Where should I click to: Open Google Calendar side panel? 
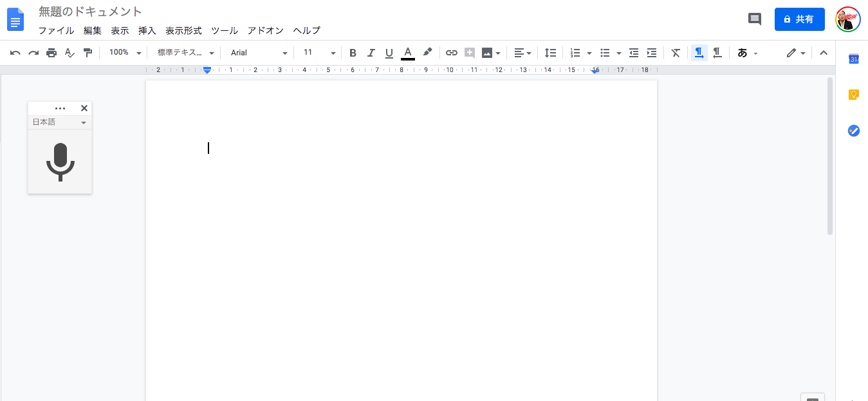click(x=854, y=59)
